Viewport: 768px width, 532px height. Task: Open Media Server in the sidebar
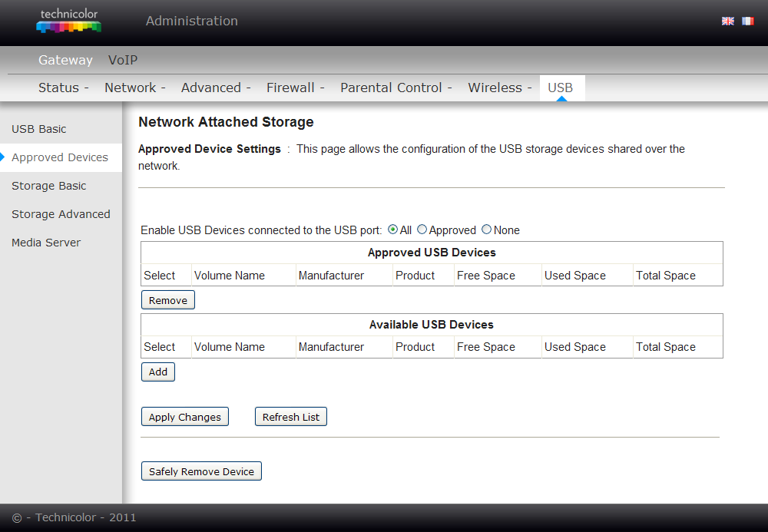pyautogui.click(x=46, y=243)
